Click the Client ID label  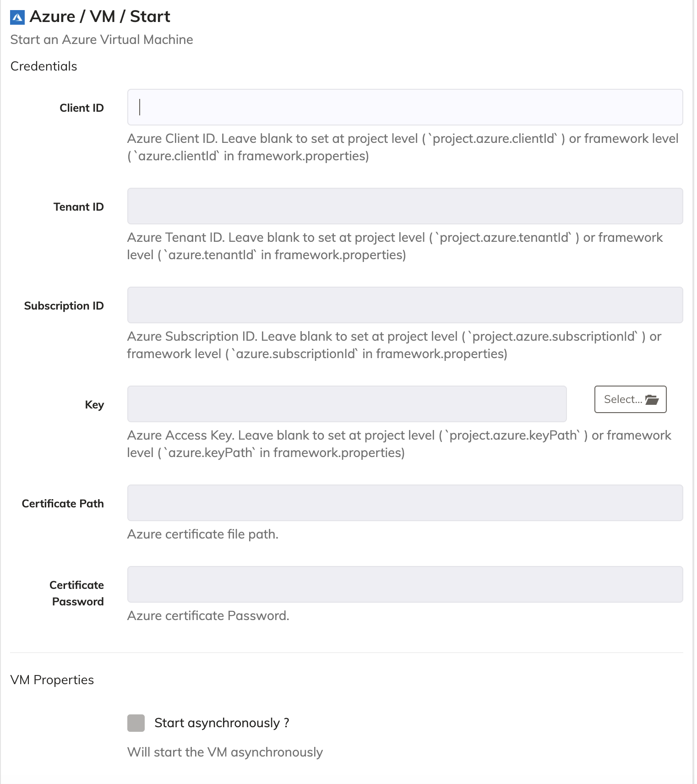click(x=82, y=108)
